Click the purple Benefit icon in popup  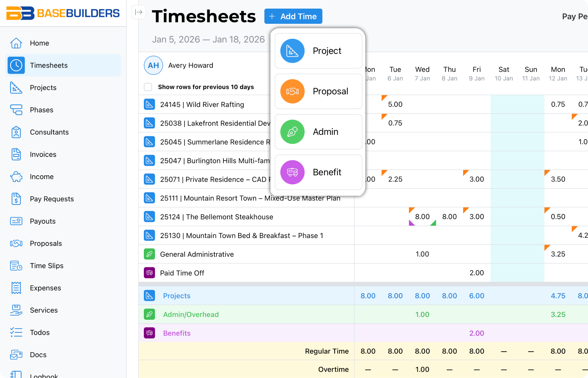point(292,172)
